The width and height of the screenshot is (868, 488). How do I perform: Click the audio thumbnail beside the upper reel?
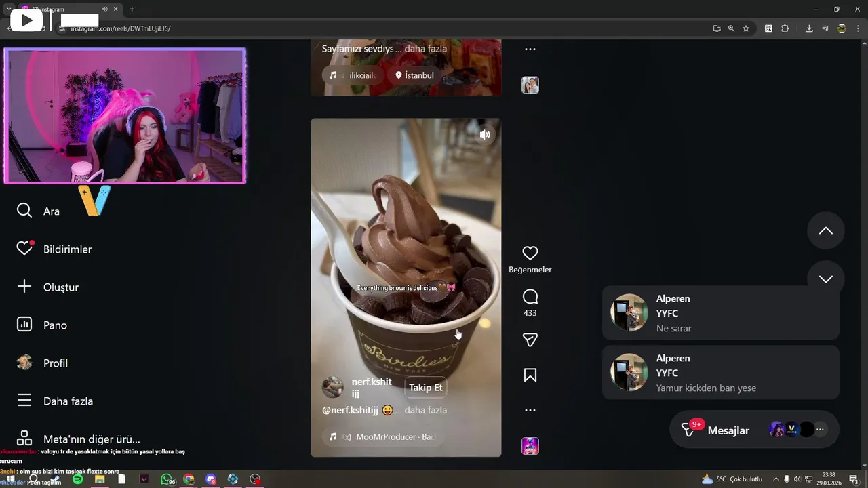530,85
